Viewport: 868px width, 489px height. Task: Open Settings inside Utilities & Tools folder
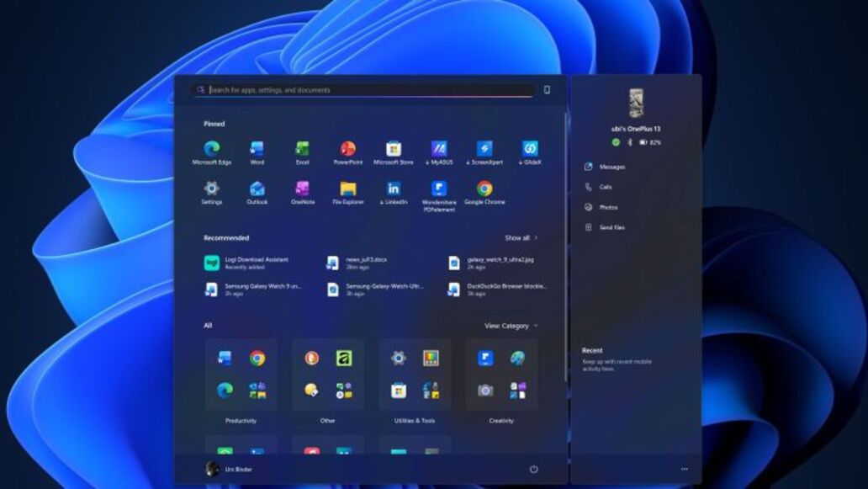[x=399, y=359]
